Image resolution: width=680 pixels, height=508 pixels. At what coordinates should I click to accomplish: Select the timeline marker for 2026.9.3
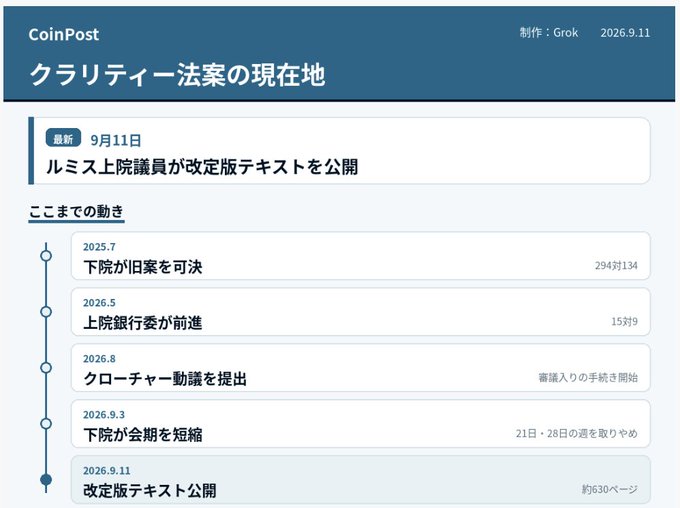46,424
